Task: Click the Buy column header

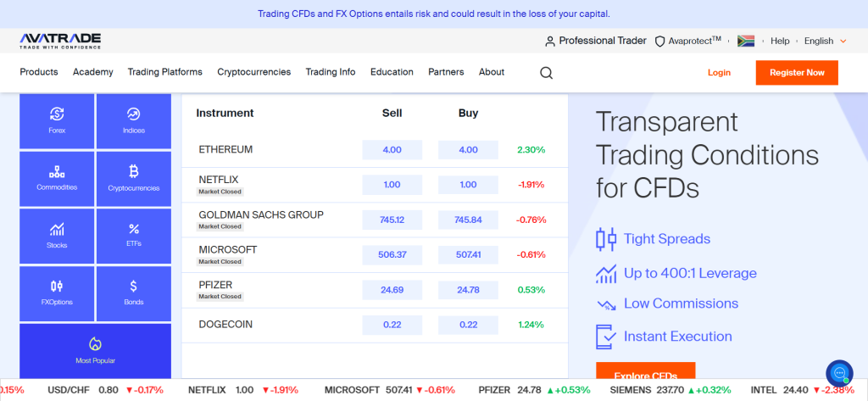Action: [468, 113]
